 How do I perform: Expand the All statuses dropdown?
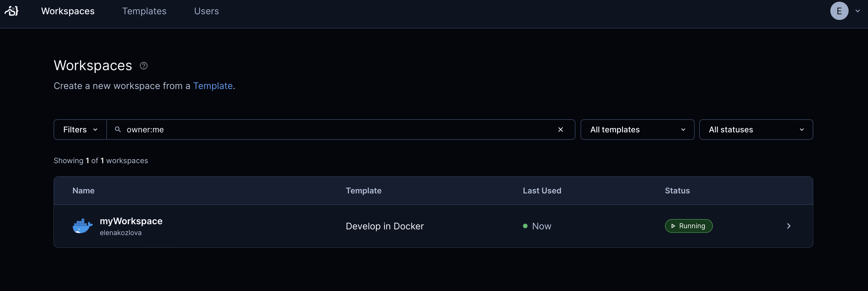click(x=756, y=130)
